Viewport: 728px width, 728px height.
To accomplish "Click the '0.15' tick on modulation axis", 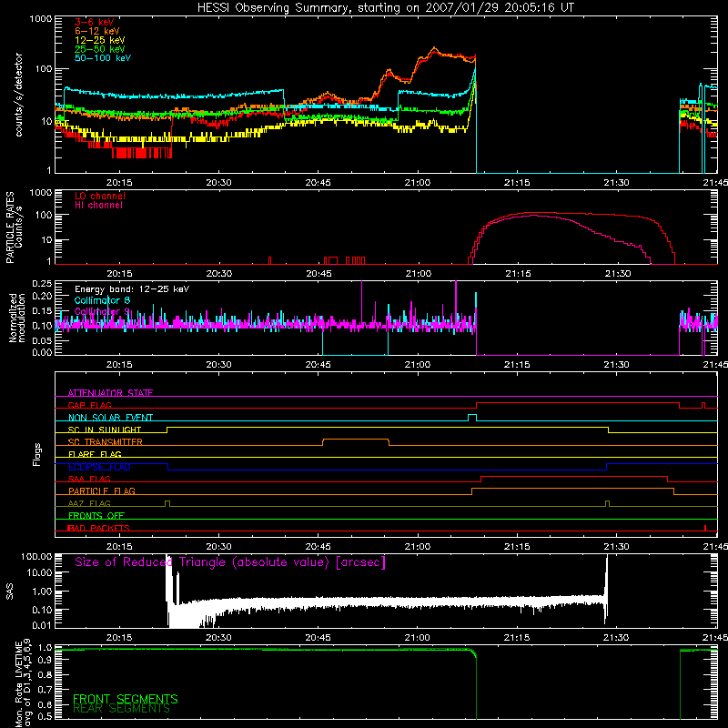I will pyautogui.click(x=42, y=310).
